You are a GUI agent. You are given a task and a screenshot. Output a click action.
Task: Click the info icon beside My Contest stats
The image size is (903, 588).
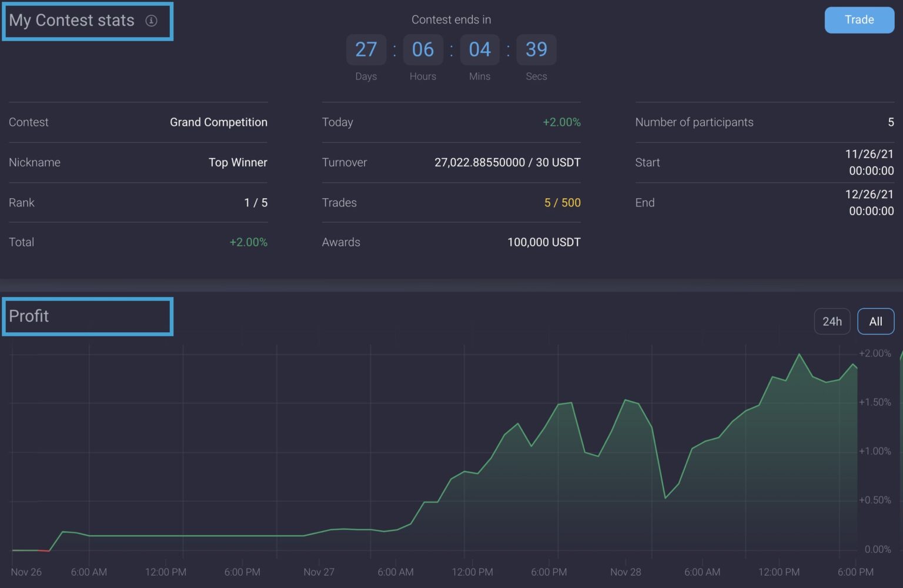tap(151, 21)
